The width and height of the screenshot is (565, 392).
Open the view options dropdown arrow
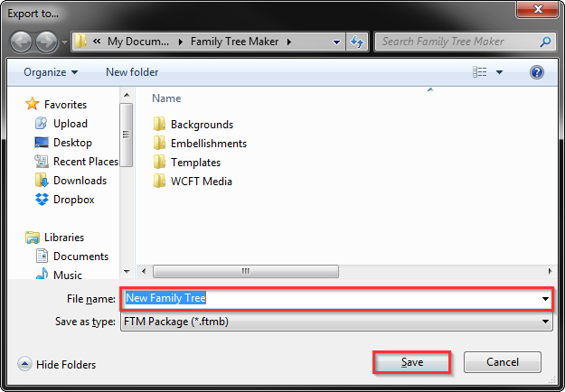499,72
